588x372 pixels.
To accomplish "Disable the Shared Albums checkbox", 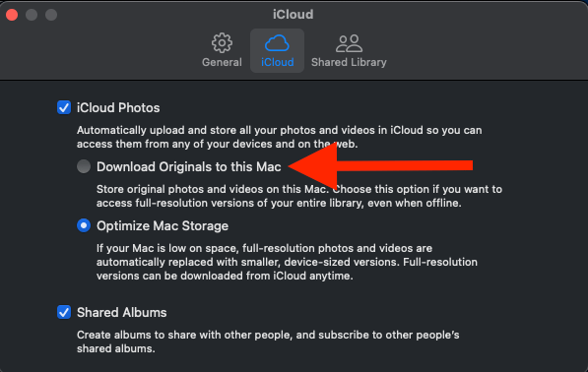I will point(64,312).
